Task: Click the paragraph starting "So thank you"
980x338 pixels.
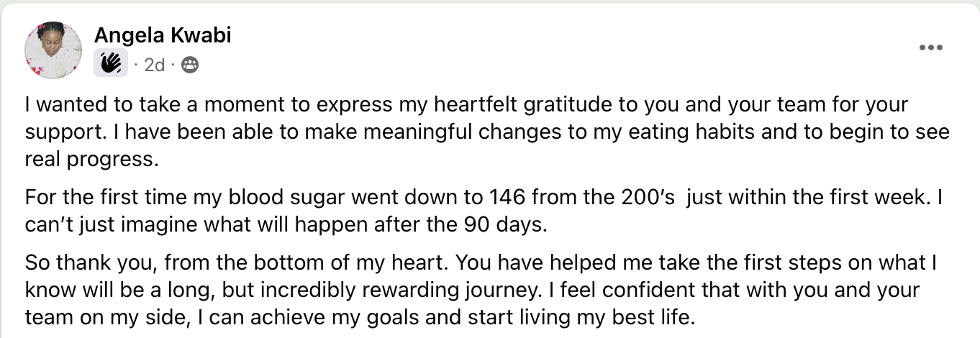Action: [x=468, y=290]
